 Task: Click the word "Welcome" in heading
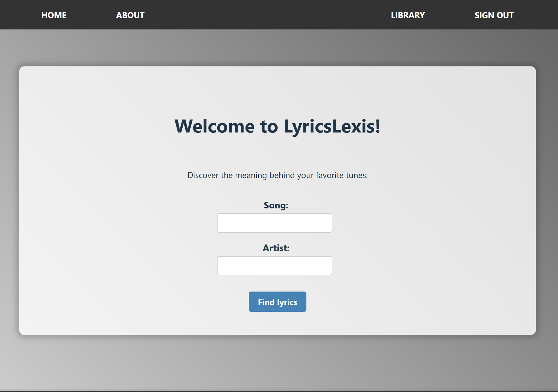[214, 126]
